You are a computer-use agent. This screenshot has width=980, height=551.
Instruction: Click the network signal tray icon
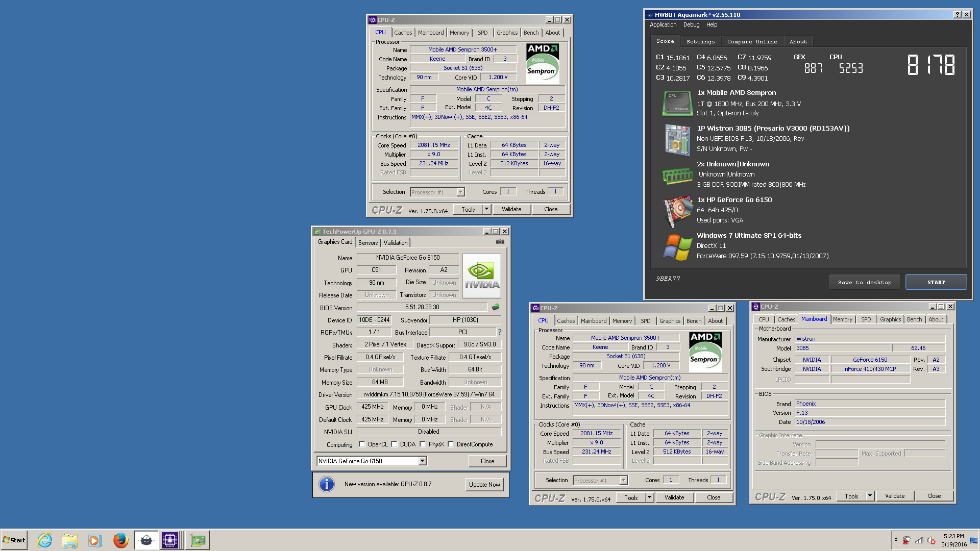pos(919,540)
